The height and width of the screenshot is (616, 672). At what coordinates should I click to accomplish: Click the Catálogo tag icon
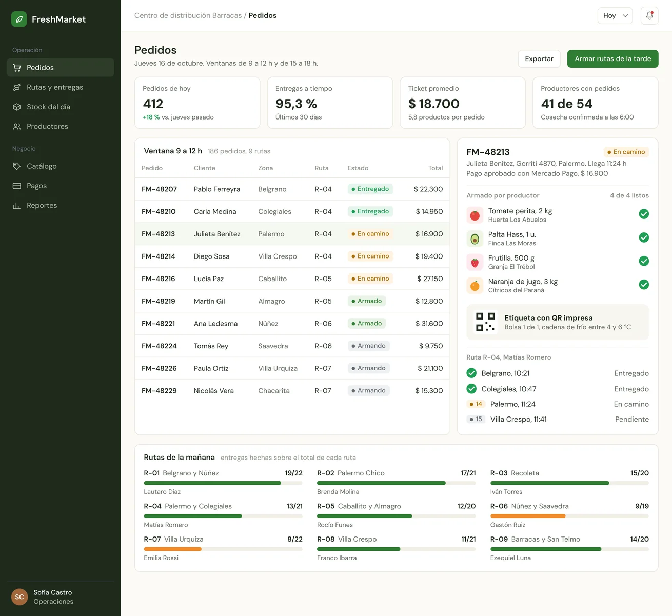(17, 166)
